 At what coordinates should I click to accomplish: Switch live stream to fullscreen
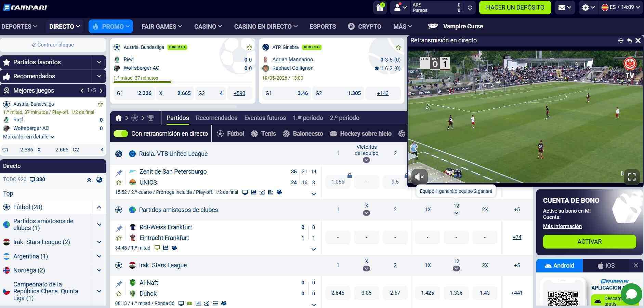click(x=632, y=177)
